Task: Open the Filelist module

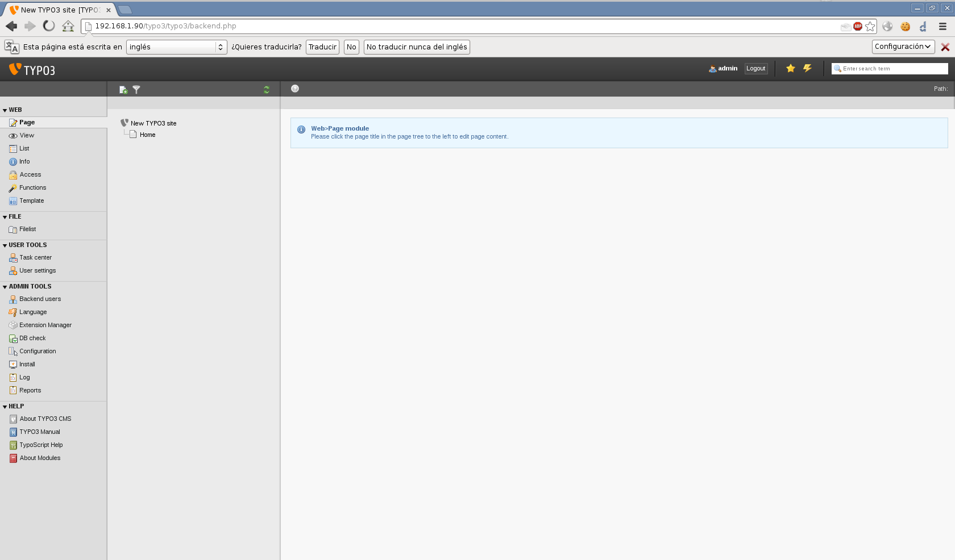Action: tap(27, 229)
